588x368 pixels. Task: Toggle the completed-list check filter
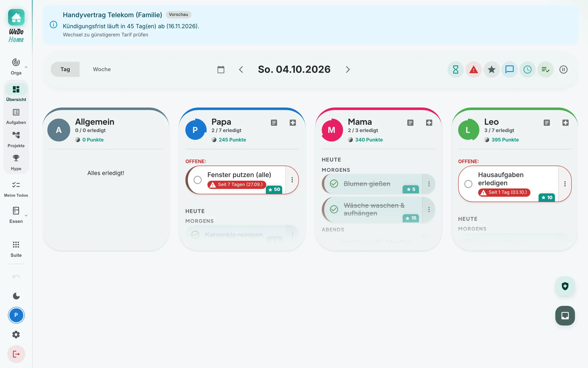click(545, 70)
